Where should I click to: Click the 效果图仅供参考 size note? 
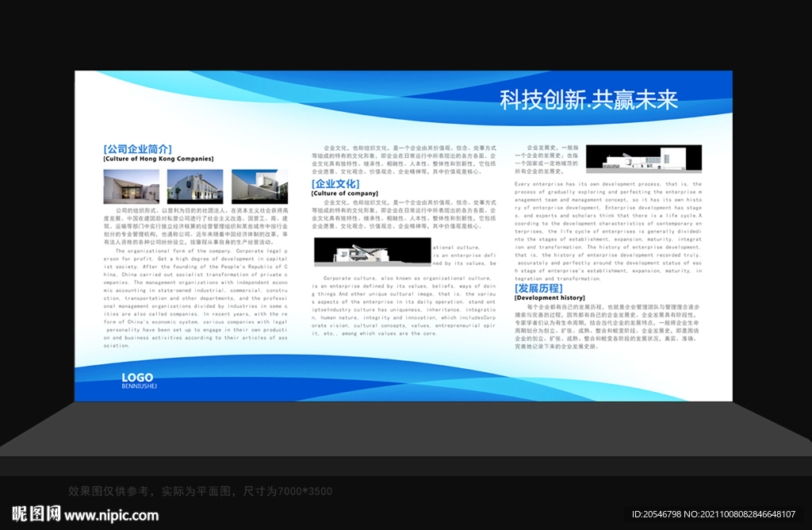pyautogui.click(x=200, y=491)
